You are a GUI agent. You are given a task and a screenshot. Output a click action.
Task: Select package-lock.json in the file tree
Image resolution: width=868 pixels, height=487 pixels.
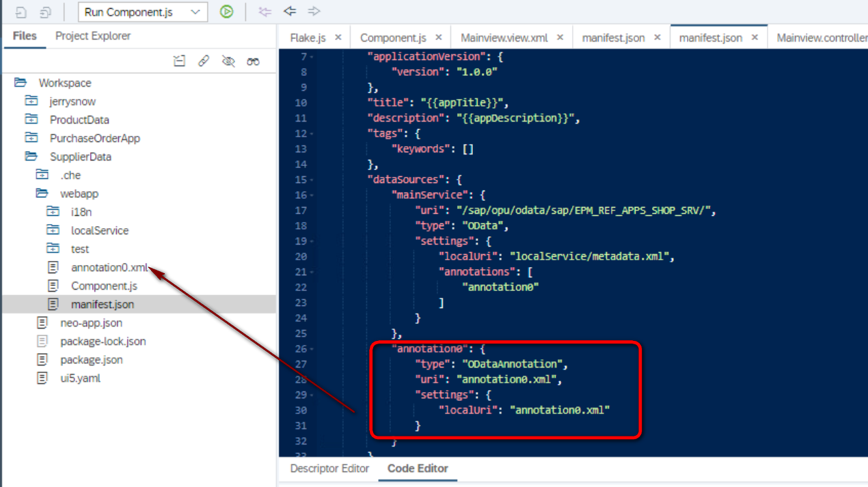103,341
